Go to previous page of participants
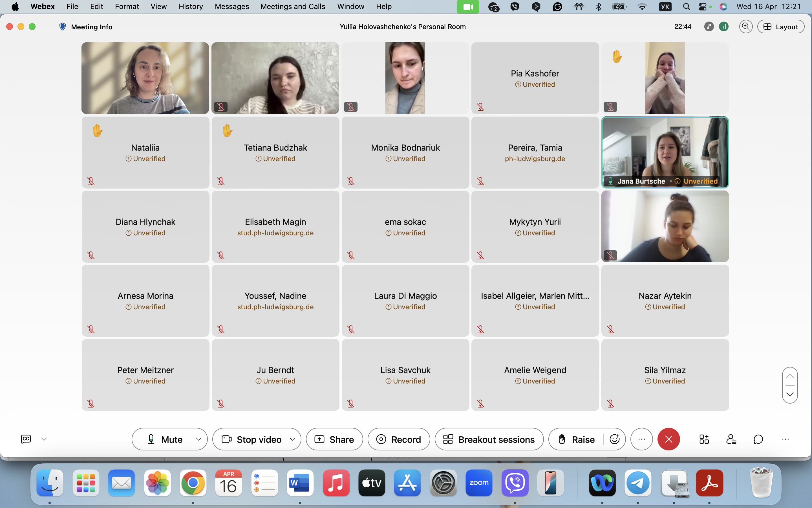The image size is (812, 508). pyautogui.click(x=790, y=376)
